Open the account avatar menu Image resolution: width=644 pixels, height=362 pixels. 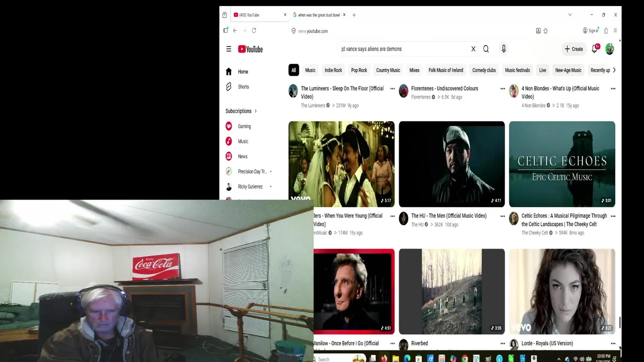[x=610, y=49]
